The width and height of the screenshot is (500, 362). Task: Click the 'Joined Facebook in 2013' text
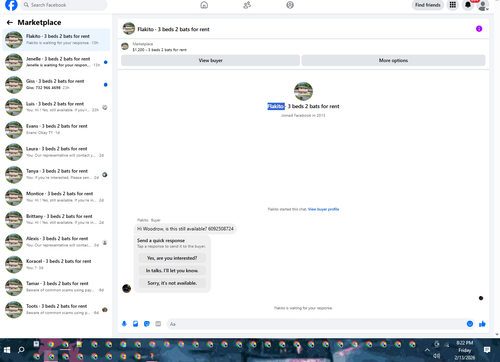click(303, 116)
